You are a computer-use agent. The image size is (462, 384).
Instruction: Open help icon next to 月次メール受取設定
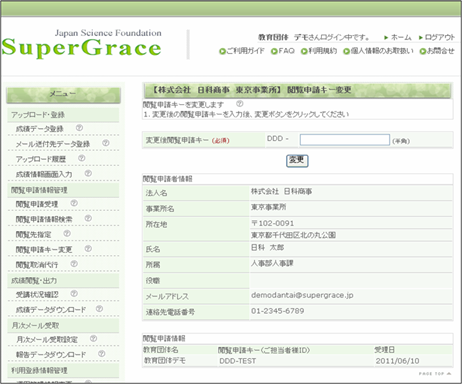coord(93,338)
